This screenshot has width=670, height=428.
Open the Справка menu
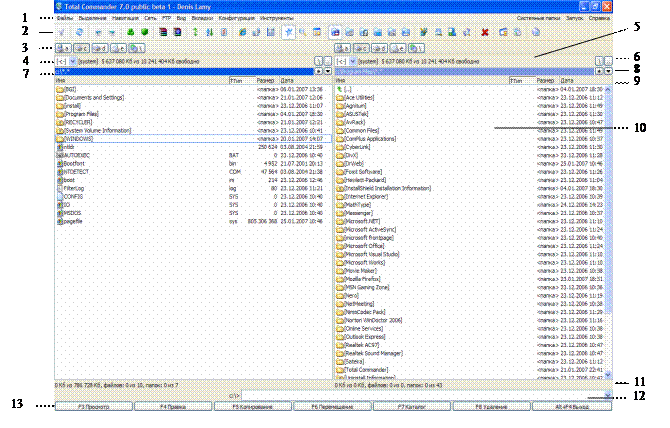tap(599, 18)
